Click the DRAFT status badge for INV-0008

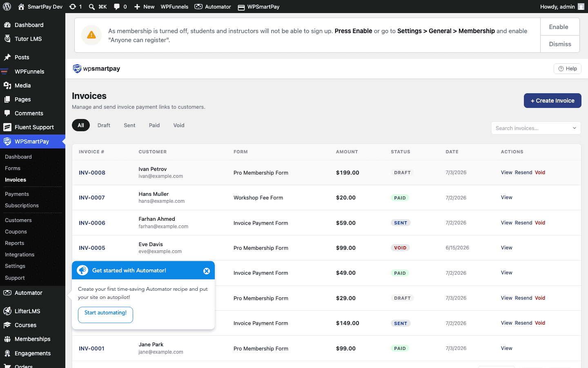[402, 173]
